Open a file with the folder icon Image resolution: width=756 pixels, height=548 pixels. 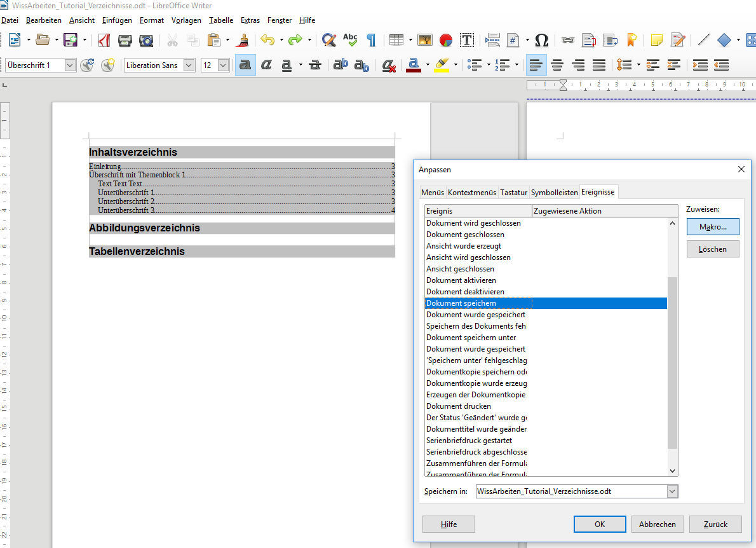43,40
